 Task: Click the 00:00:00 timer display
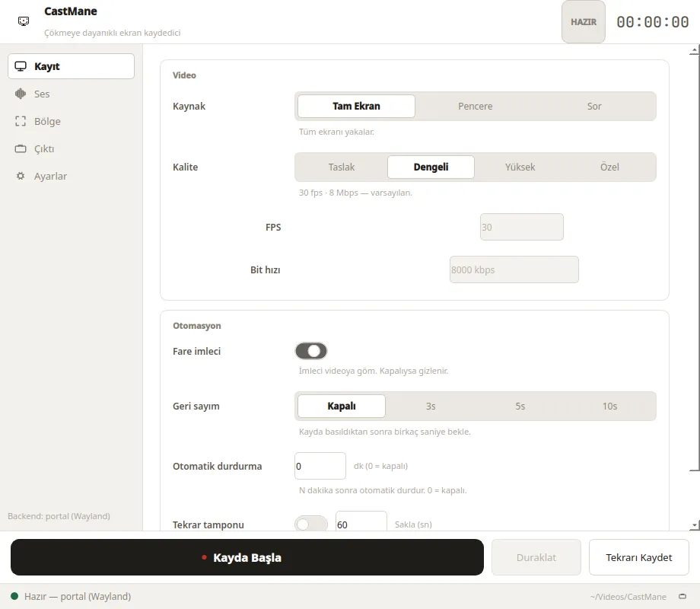[653, 22]
